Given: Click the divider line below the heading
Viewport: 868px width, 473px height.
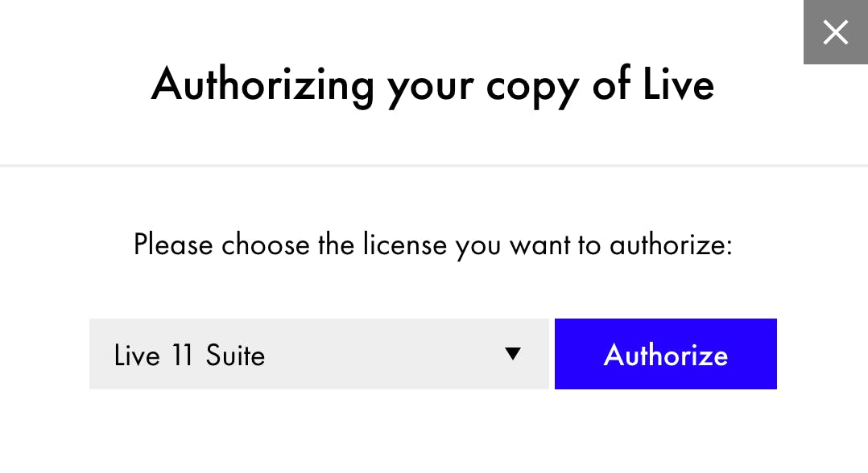Looking at the screenshot, I should click(x=433, y=166).
